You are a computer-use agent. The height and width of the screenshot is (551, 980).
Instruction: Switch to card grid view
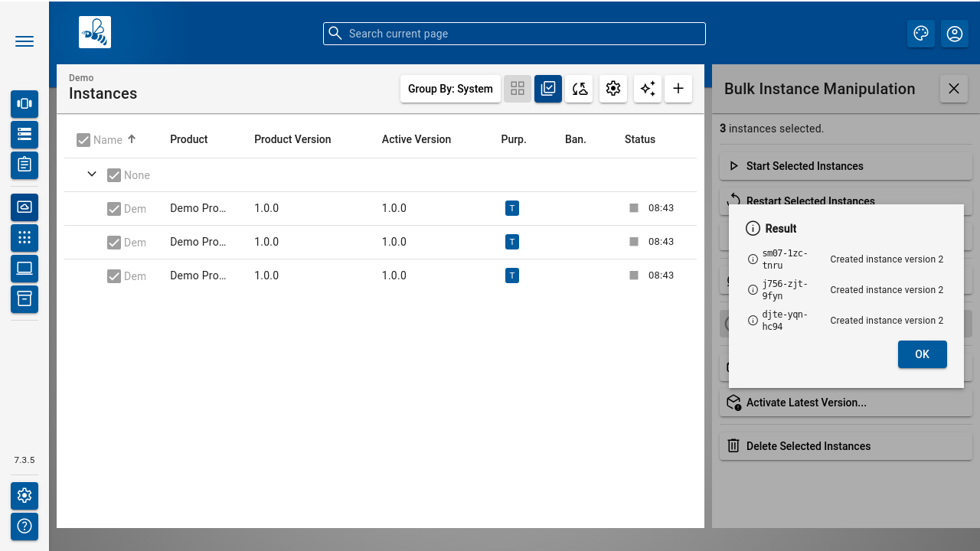pos(518,89)
